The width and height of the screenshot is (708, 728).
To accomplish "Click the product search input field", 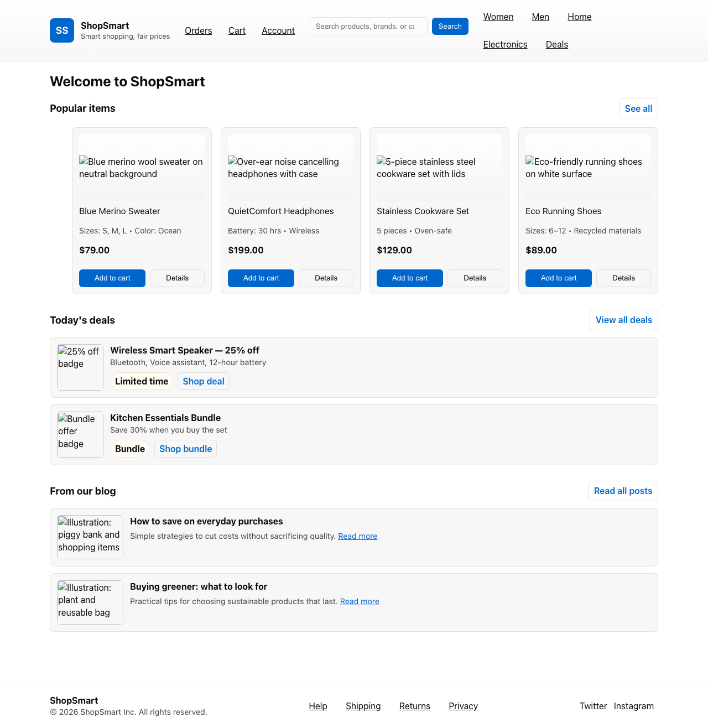I will 368,26.
